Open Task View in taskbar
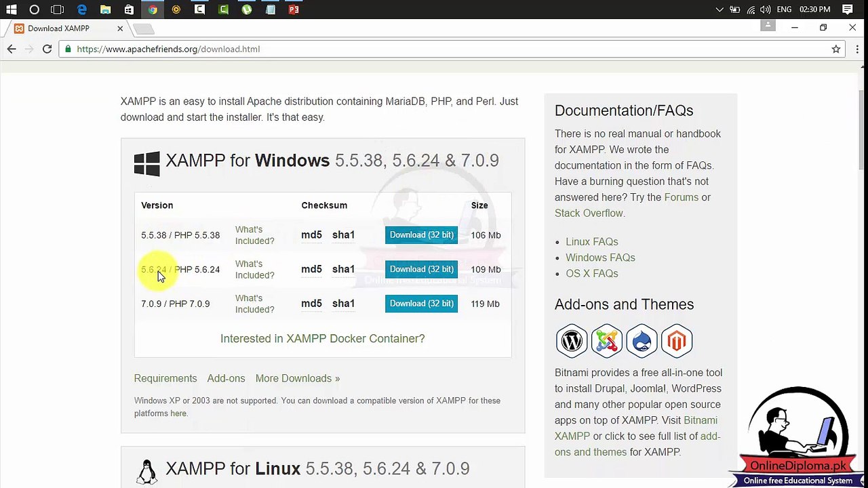This screenshot has height=488, width=868. point(58,9)
